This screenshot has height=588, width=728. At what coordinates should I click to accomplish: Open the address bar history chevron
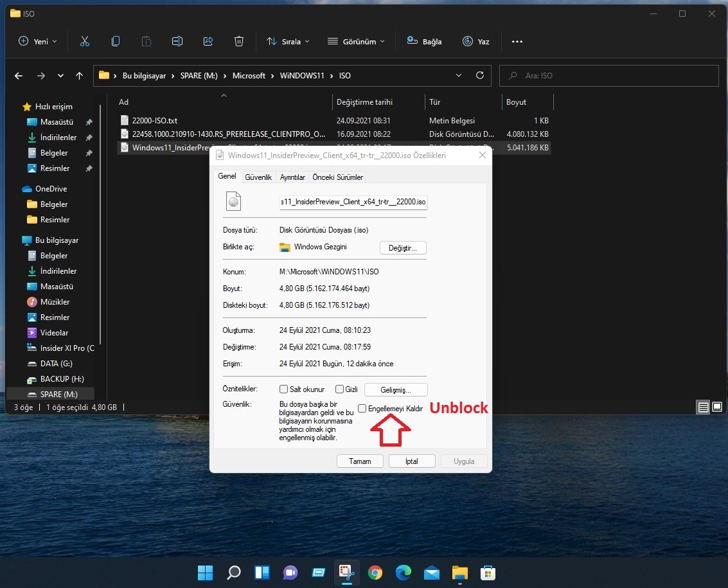[459, 75]
